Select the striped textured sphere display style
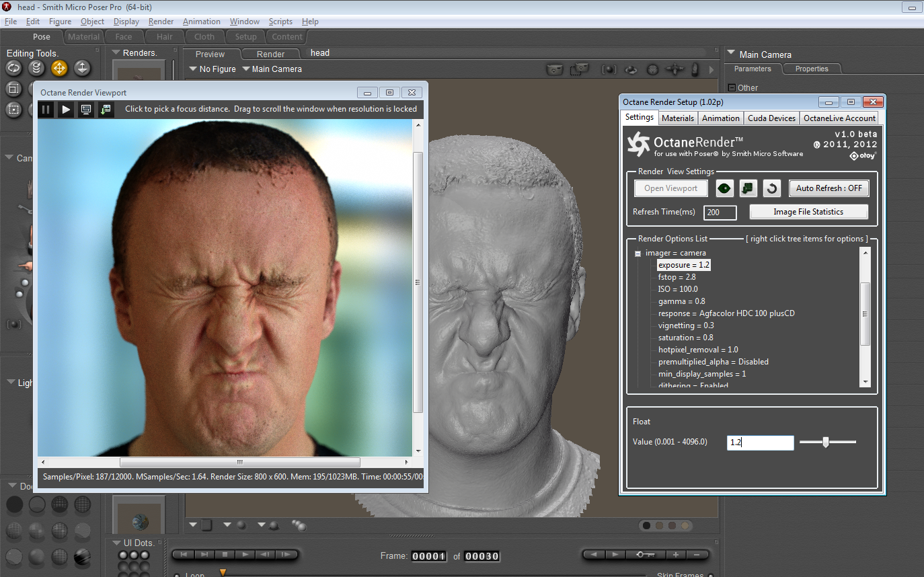This screenshot has width=924, height=577. coord(82,557)
